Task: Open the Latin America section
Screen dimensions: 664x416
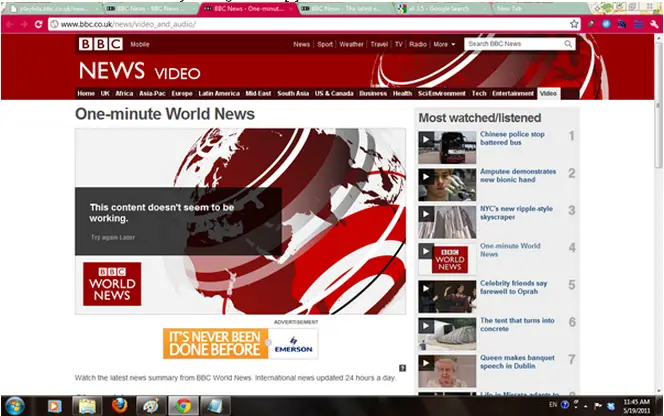Action: [219, 93]
